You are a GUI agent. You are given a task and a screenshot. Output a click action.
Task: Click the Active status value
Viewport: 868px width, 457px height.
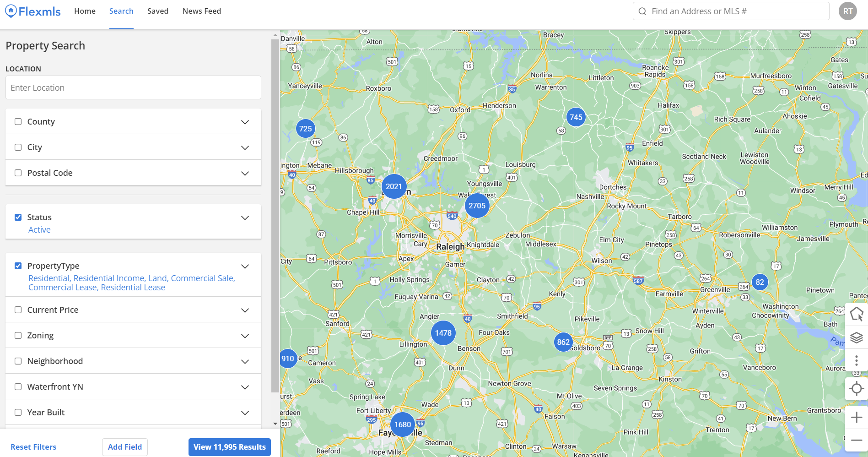click(x=39, y=230)
